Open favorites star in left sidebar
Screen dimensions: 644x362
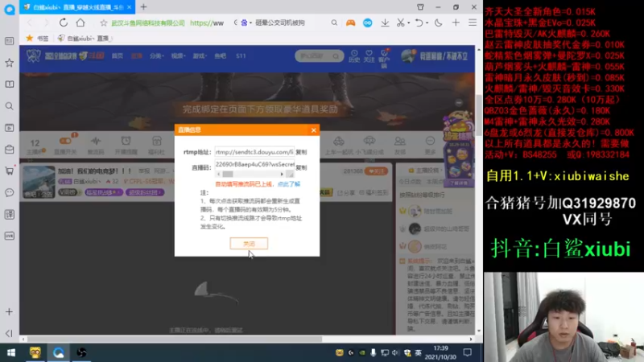pyautogui.click(x=9, y=63)
